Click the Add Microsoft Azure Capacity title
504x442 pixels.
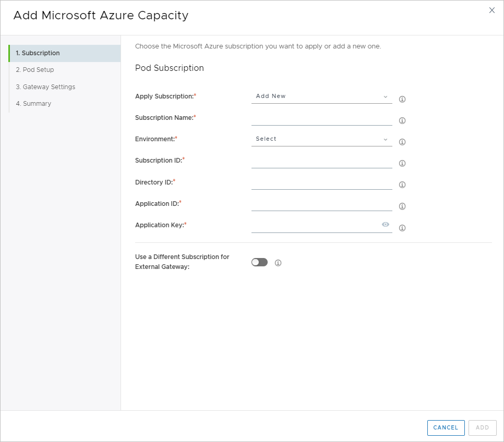pyautogui.click(x=101, y=16)
